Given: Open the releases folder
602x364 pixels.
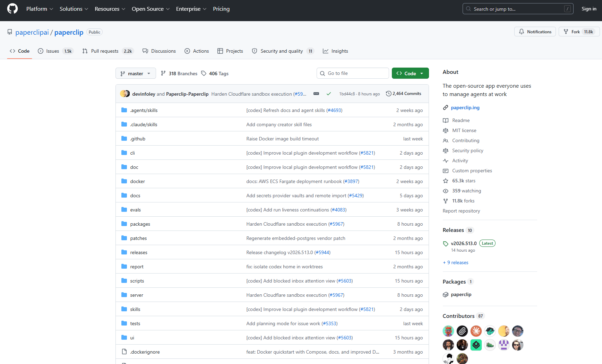Looking at the screenshot, I should (x=139, y=253).
